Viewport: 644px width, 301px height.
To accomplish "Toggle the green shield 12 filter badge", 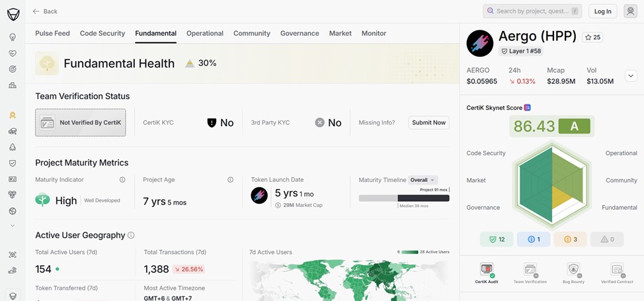I will [496, 239].
